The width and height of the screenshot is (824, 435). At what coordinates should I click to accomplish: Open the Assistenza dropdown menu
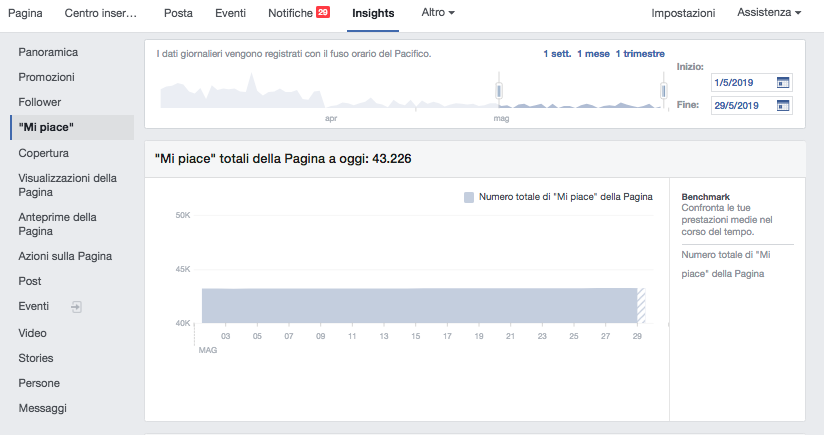pos(769,13)
